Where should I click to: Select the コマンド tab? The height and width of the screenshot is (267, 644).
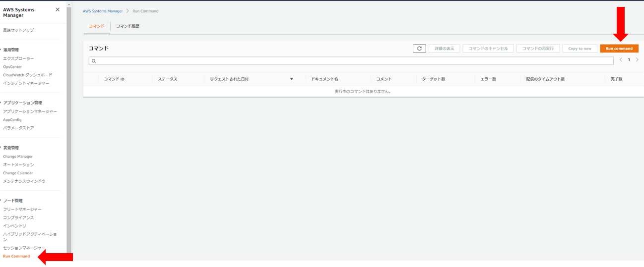[97, 26]
